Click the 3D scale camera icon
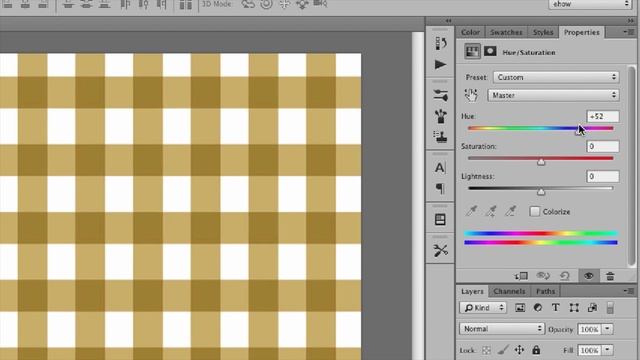 (x=320, y=4)
